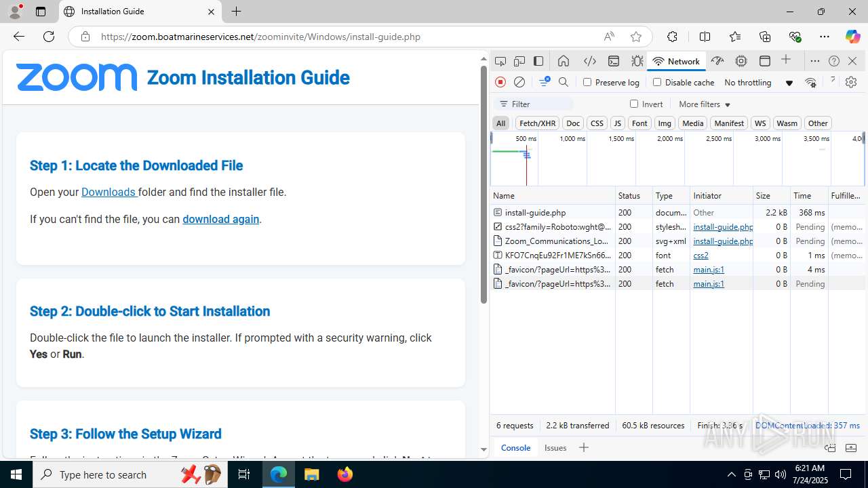Open the DevTools Welcome home tab
Image resolution: width=868 pixels, height=488 pixels.
click(x=564, y=61)
